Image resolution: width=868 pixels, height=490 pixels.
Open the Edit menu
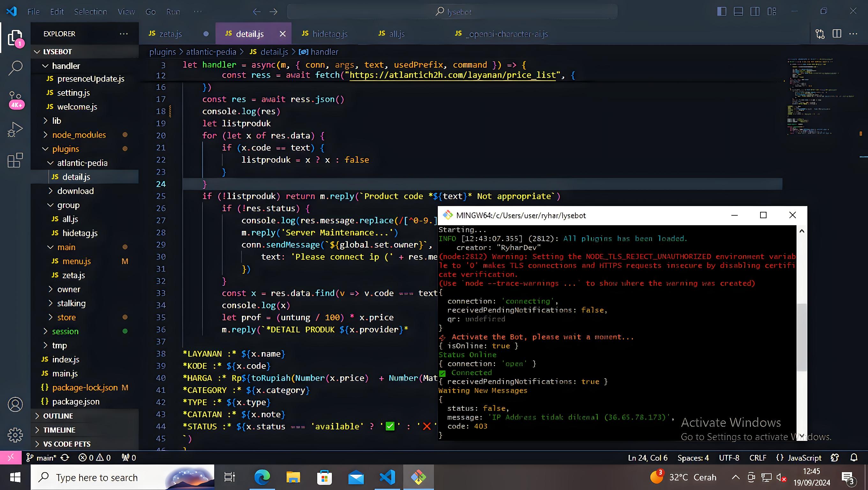(x=57, y=12)
